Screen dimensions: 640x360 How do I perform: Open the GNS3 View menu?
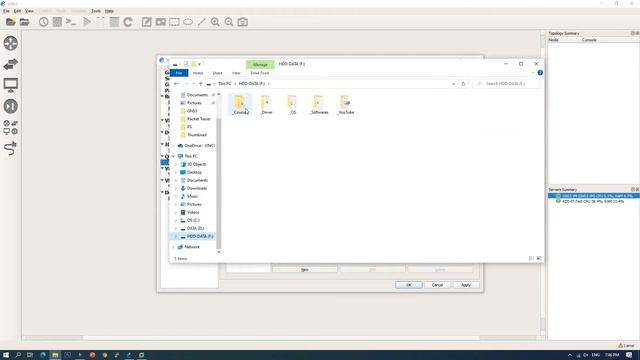click(29, 11)
